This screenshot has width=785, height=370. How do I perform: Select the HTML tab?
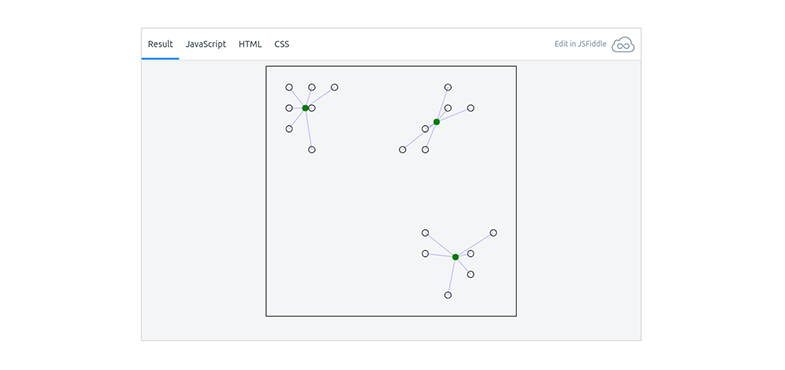click(250, 44)
